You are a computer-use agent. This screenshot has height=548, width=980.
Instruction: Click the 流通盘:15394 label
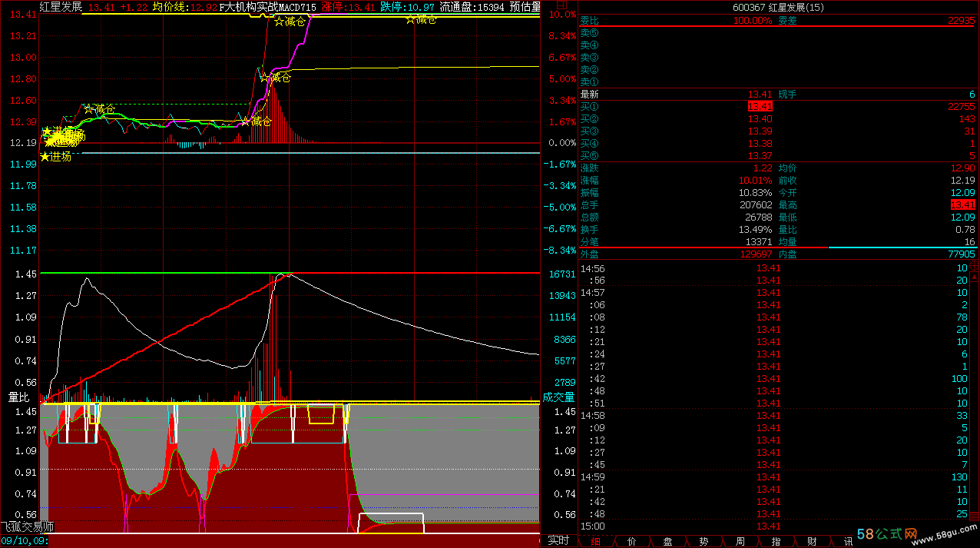472,7
